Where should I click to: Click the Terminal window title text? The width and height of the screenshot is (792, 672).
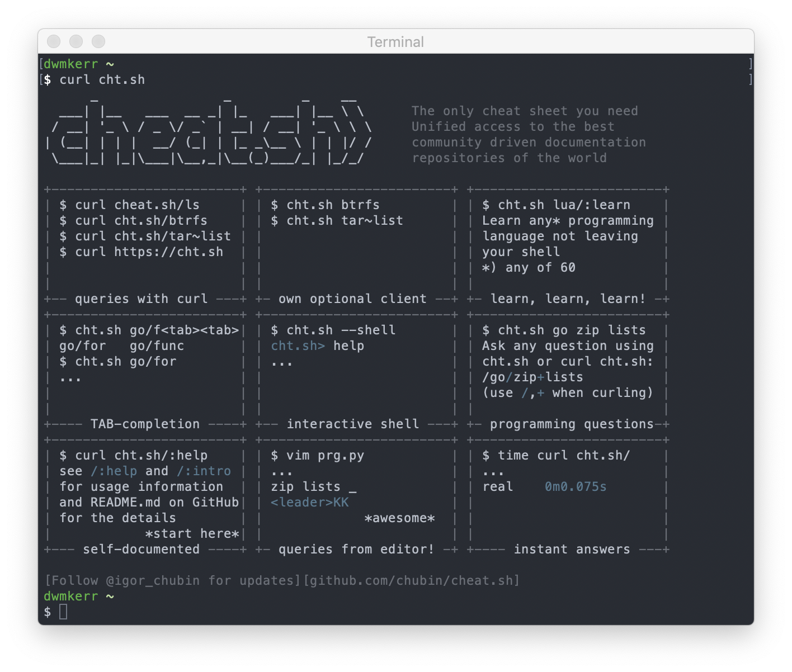pos(395,42)
